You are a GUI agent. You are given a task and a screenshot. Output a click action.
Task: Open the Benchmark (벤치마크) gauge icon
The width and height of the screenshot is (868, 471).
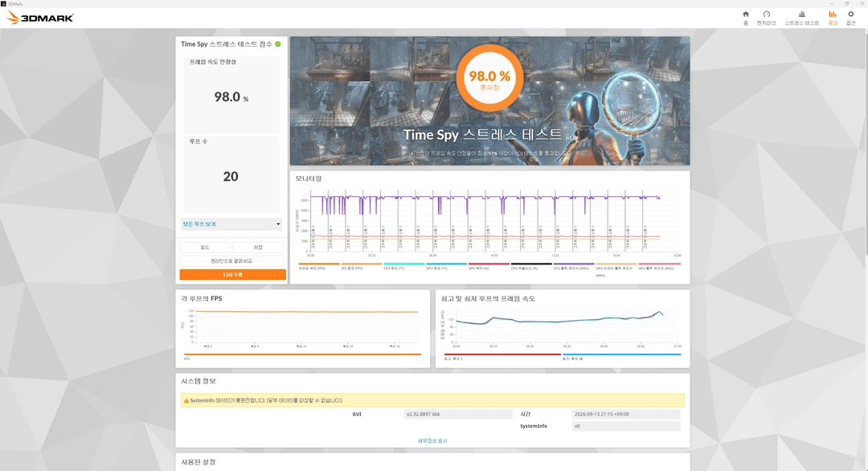point(766,18)
